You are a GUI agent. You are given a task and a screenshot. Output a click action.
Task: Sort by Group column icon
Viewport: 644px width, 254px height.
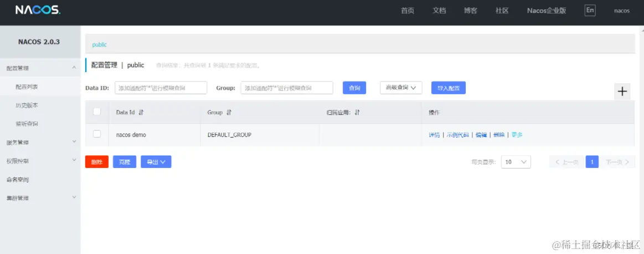pos(229,112)
